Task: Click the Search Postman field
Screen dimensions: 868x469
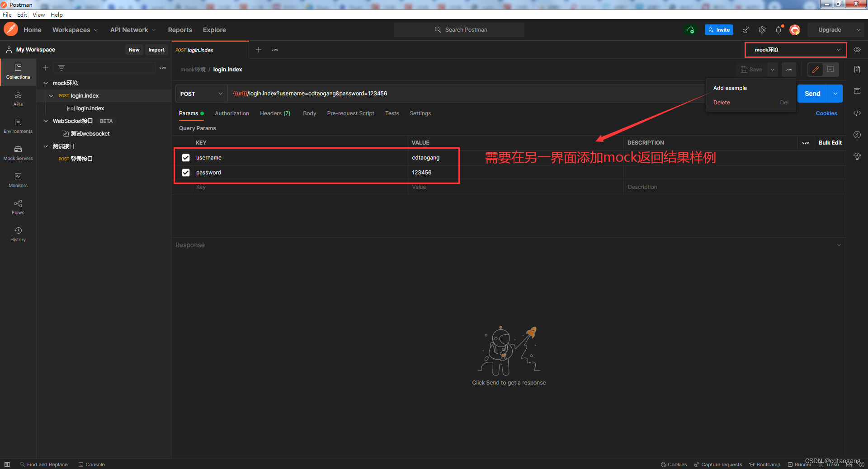Action: (x=459, y=30)
